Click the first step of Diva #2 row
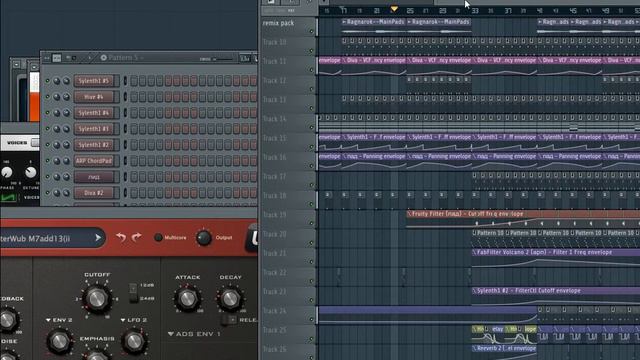 [x=134, y=193]
